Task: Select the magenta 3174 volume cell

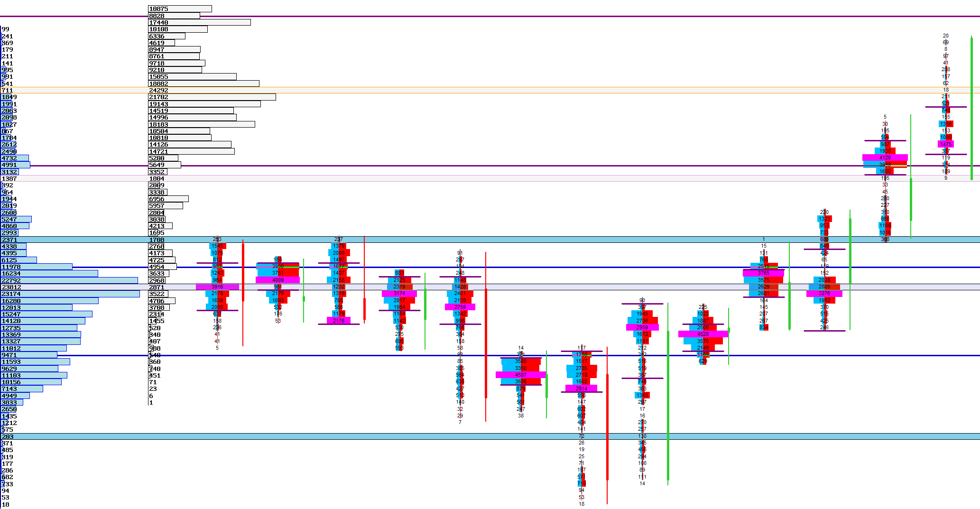Action: point(399,294)
